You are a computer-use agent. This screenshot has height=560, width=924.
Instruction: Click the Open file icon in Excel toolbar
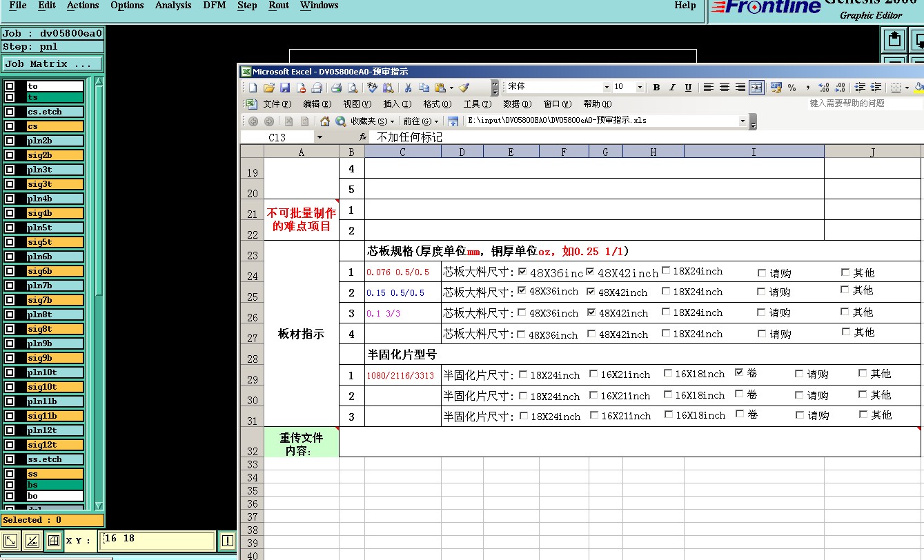[269, 88]
